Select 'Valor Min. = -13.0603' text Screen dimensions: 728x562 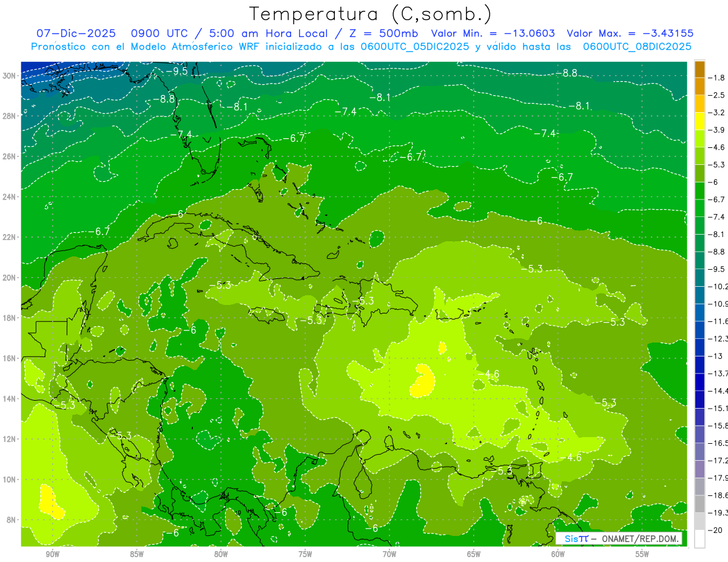tap(493, 33)
